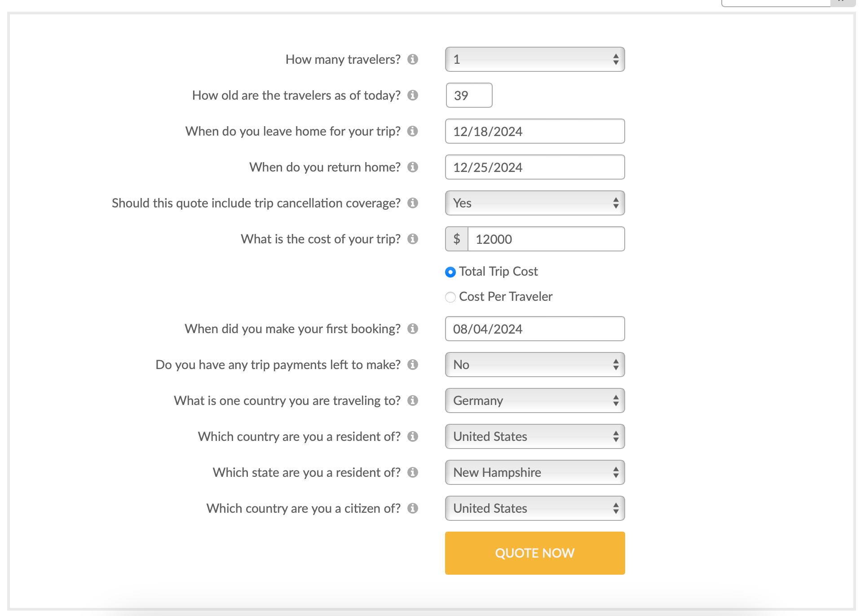Click info icon beside 'How many travelers?'

coord(413,59)
